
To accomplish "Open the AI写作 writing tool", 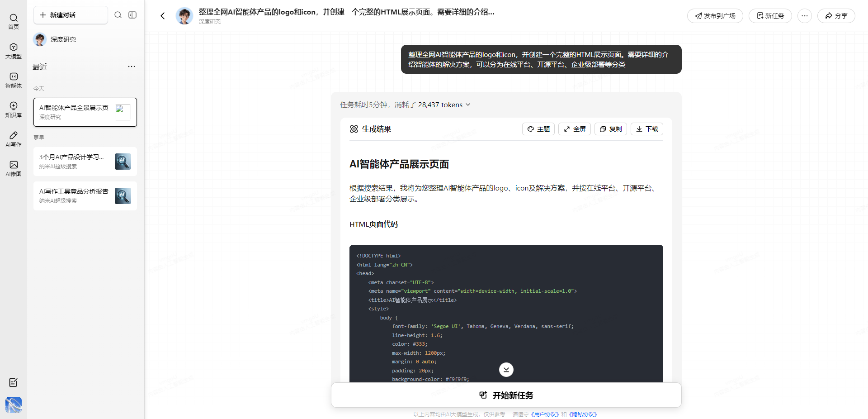I will [14, 139].
